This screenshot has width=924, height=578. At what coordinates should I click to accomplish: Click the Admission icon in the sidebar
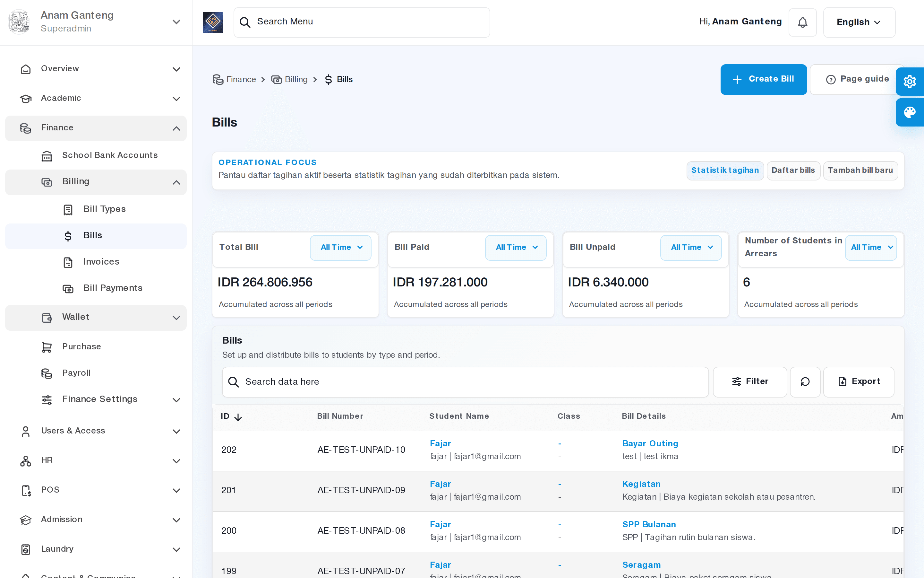point(26,520)
